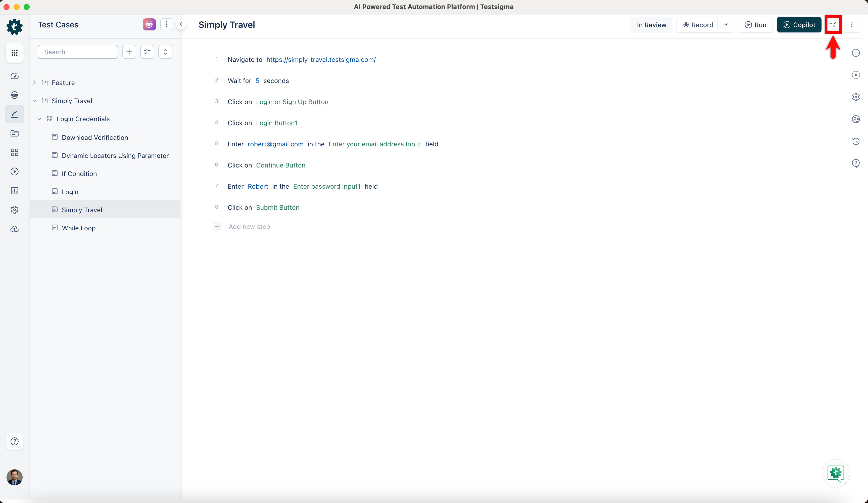Viewport: 868px width, 503px height.
Task: Expand the Feature folder in test cases tree
Action: pyautogui.click(x=34, y=82)
